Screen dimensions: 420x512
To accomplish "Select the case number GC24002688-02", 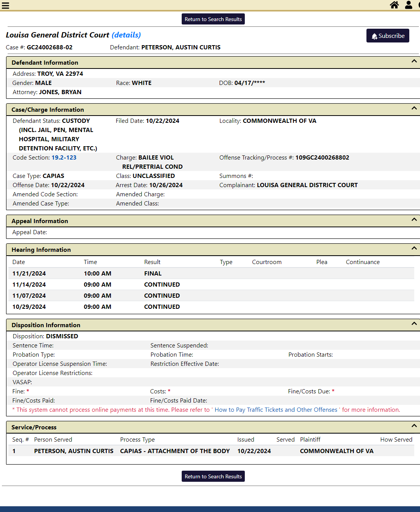I will coord(49,47).
